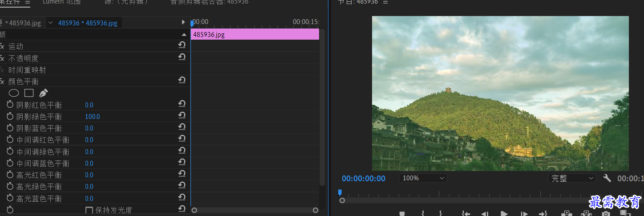Click the 阴影绿色平衡 value 100.0
Image resolution: width=644 pixels, height=216 pixels.
pyautogui.click(x=93, y=117)
